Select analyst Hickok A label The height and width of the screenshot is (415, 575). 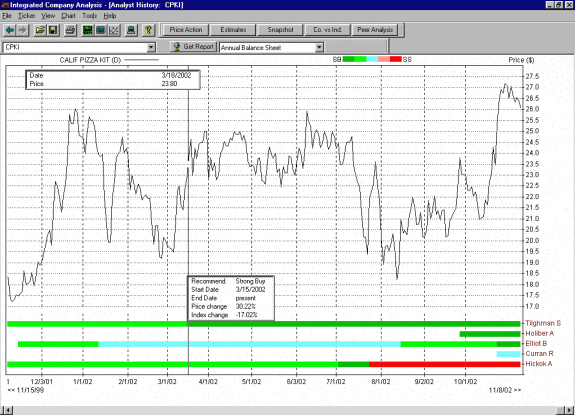[x=539, y=364]
